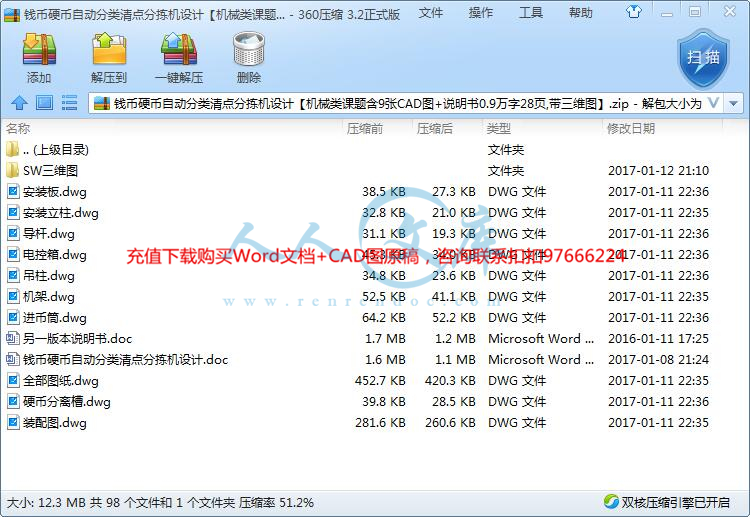Click the 解压到 extract-to toolbar icon
Image resolution: width=750 pixels, height=517 pixels.
click(x=109, y=49)
